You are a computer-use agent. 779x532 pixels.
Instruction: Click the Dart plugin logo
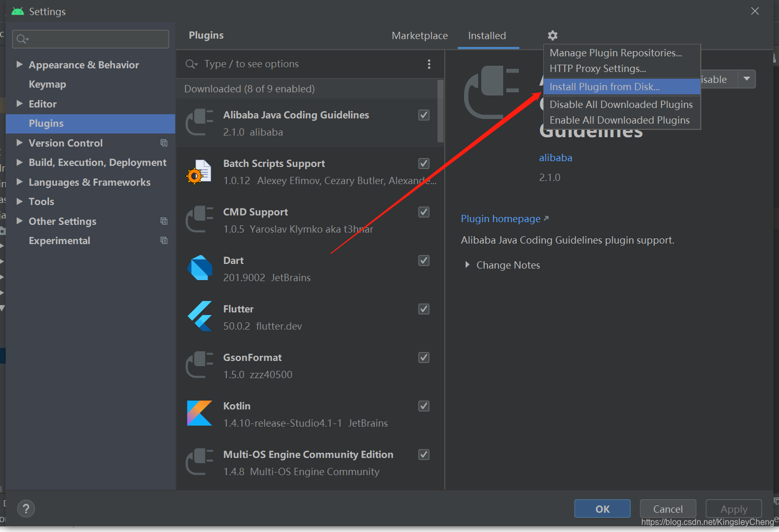(199, 268)
